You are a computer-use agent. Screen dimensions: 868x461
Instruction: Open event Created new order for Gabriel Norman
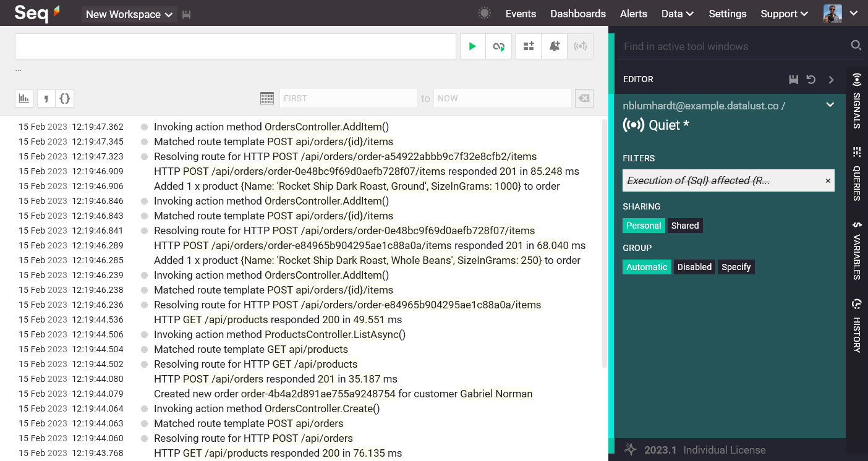(343, 394)
